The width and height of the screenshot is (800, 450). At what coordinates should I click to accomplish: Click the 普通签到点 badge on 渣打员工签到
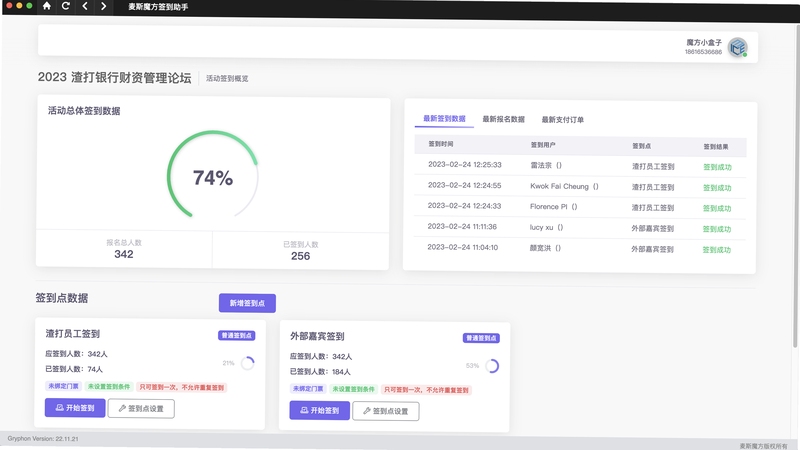237,335
